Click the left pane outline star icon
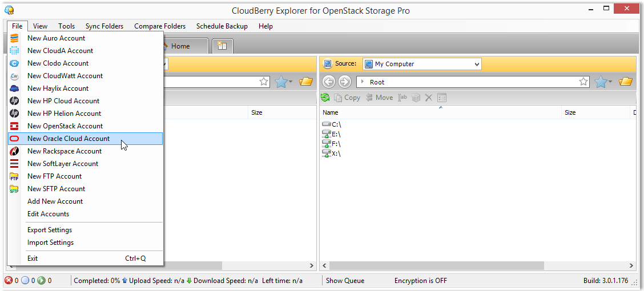This screenshot has height=291, width=644. pos(264,82)
